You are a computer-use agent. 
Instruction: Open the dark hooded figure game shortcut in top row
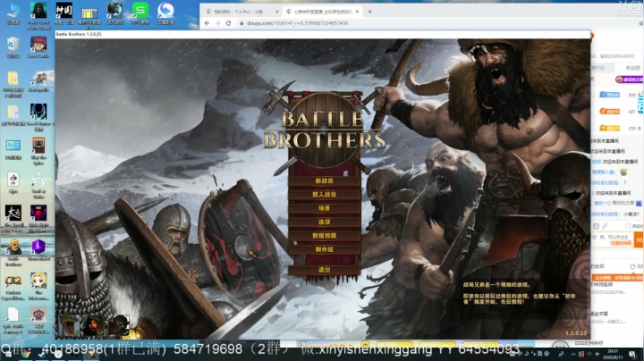pyautogui.click(x=38, y=15)
